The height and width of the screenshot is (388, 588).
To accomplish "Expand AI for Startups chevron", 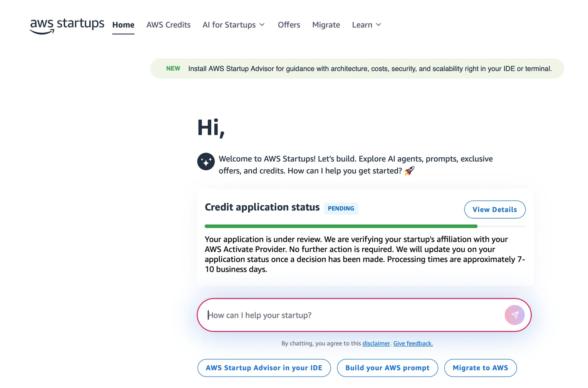I will [x=262, y=25].
